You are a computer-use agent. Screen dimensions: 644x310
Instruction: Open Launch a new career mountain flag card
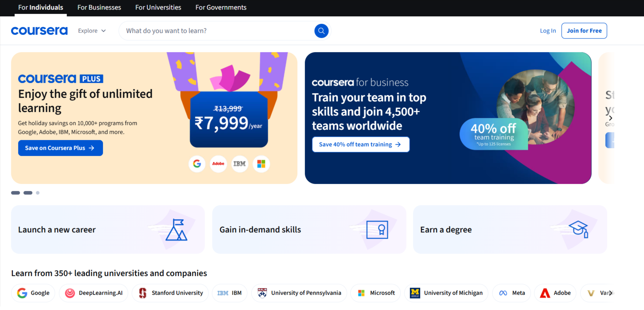coord(108,230)
